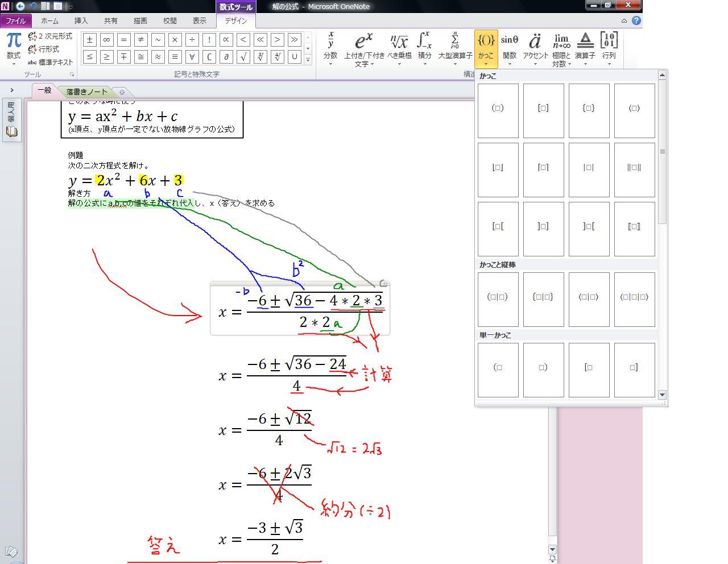
Task: Open the アクセント accent dropdown
Action: tap(535, 49)
